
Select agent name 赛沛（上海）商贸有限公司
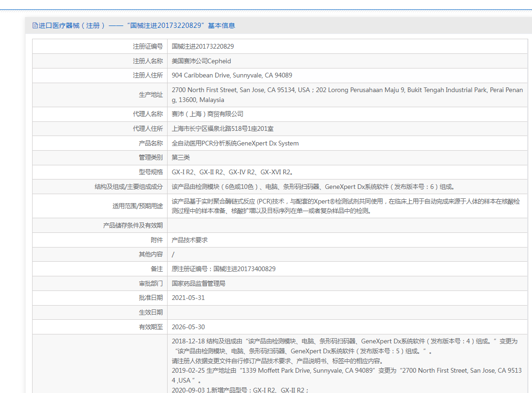[x=207, y=114]
